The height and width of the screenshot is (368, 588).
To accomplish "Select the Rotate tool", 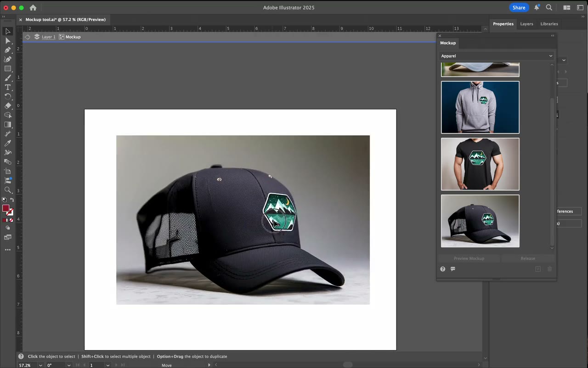I will click(8, 97).
